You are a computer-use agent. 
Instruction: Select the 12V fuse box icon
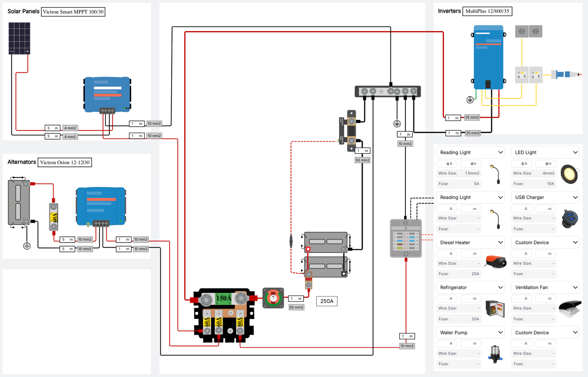coord(406,238)
